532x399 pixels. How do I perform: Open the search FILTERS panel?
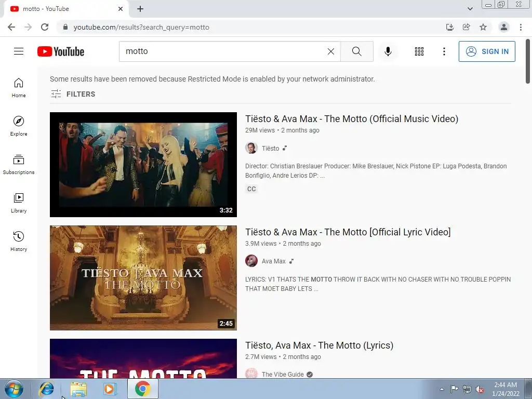(x=73, y=94)
